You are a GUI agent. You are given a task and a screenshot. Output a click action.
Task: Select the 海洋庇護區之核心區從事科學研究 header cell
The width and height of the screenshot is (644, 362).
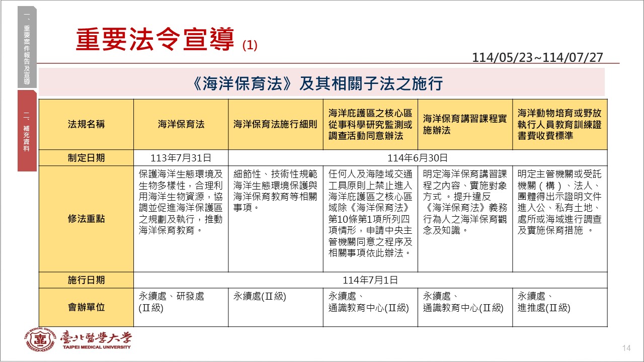tap(370, 124)
